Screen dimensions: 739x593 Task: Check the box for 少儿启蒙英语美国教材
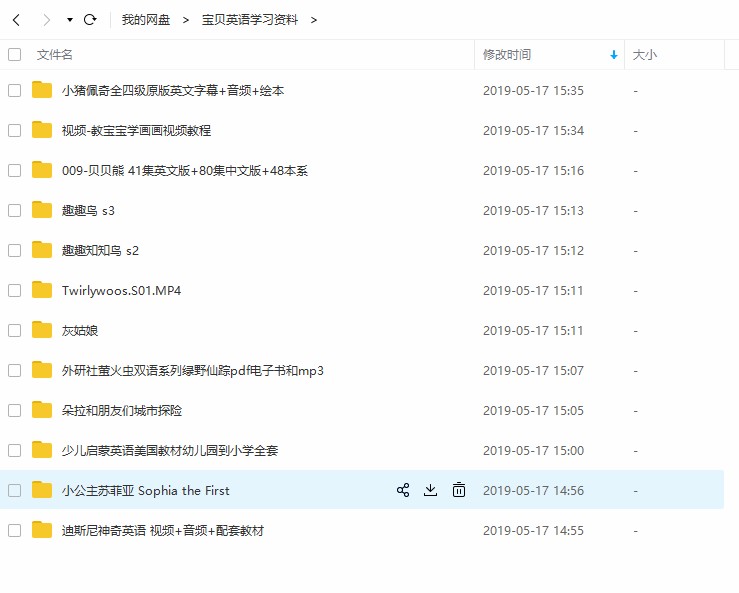(x=15, y=451)
